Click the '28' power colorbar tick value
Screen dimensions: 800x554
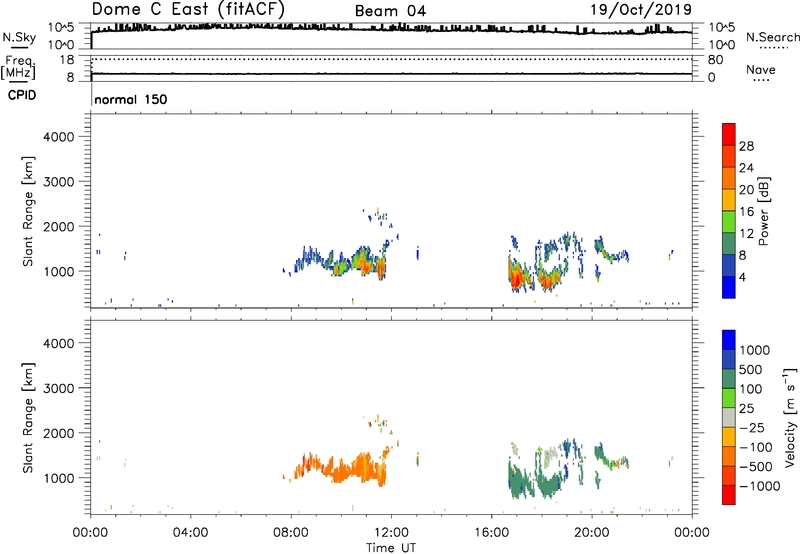pos(746,146)
